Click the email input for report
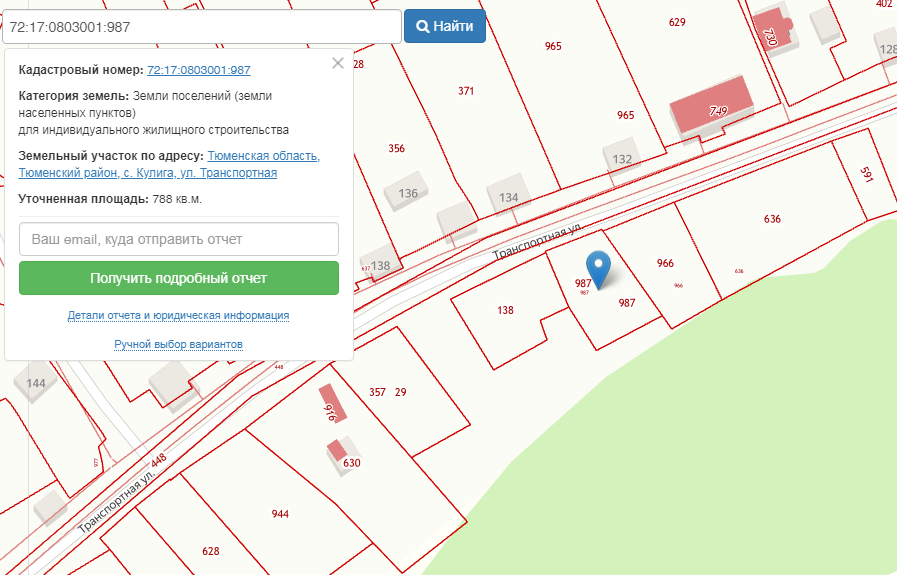Viewport: 897px width, 575px height. tap(179, 239)
